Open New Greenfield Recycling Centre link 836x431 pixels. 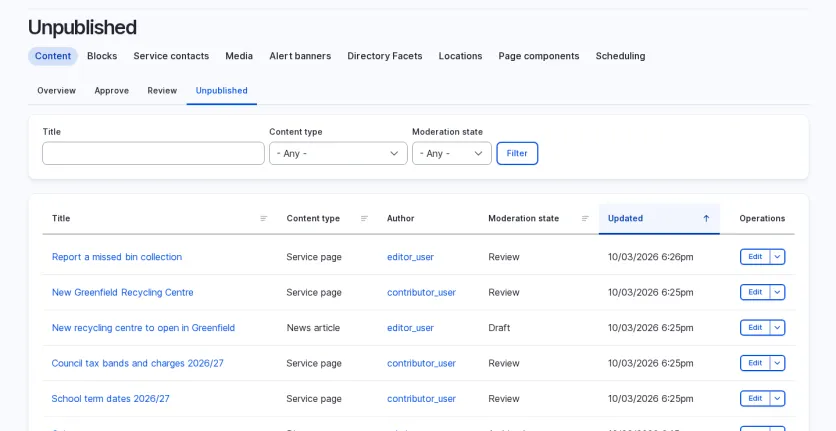[123, 292]
